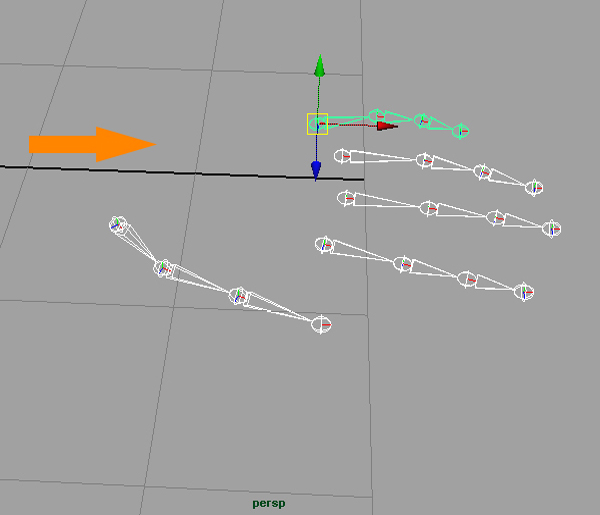
Task: Select root joint of the bottommost right finger chain
Action: pyautogui.click(x=324, y=244)
